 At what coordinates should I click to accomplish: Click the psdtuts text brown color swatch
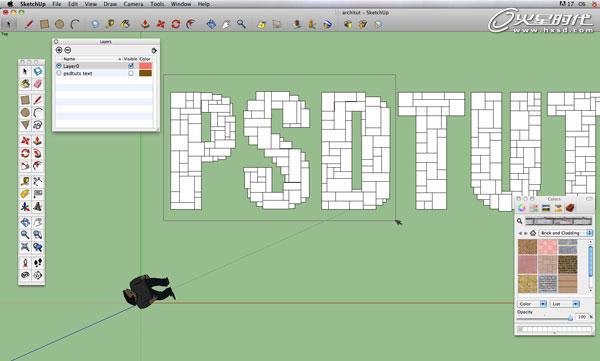pyautogui.click(x=145, y=73)
